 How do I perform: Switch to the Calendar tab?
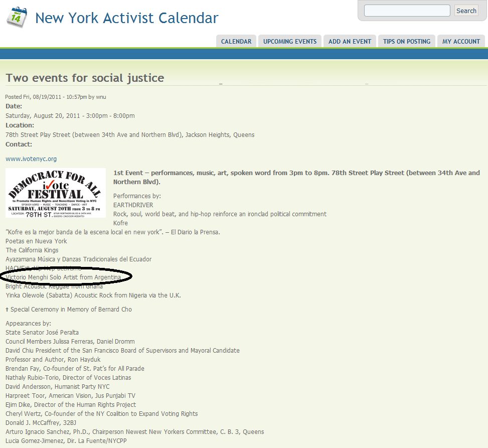236,42
